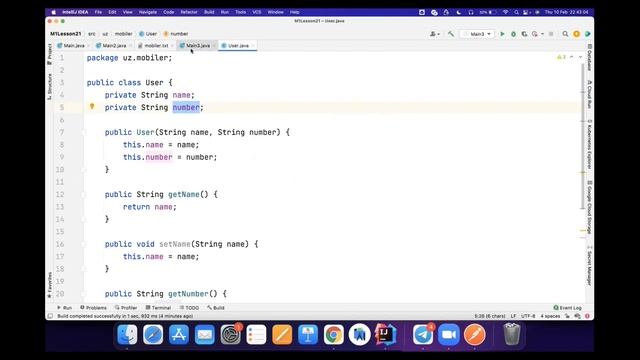The image size is (640, 360).
Task: Open macOS Control Center in menu bar
Action: 527,12
